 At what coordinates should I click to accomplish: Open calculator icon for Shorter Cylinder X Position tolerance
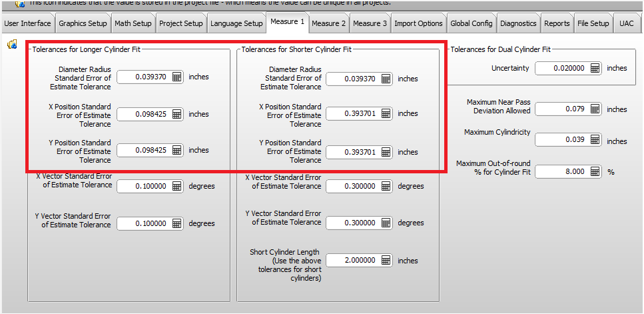386,113
